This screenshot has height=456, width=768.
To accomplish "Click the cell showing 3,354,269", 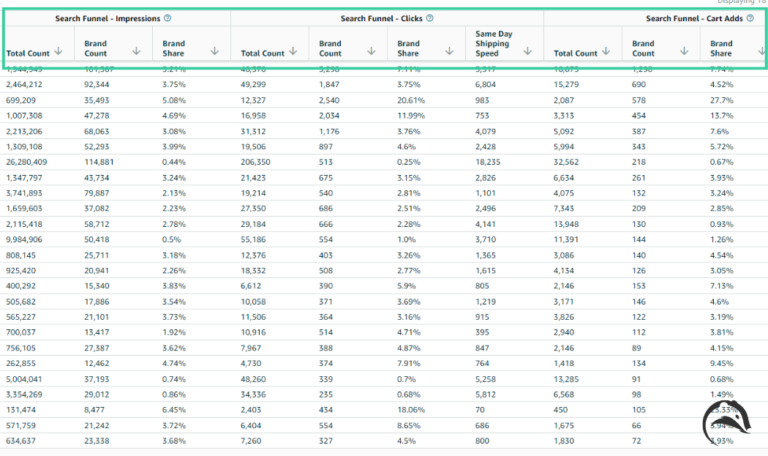I will coord(24,394).
